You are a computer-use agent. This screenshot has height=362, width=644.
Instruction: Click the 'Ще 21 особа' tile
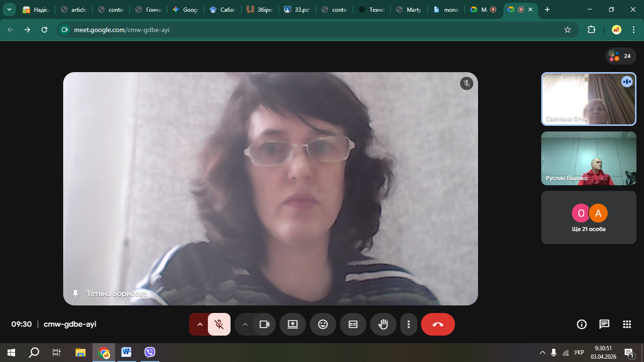[588, 217]
